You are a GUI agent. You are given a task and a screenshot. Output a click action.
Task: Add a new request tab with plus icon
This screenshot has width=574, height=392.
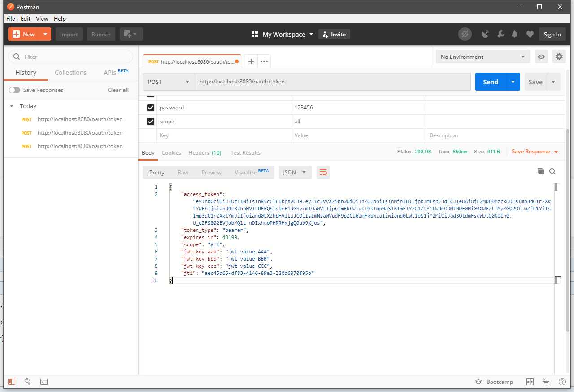pyautogui.click(x=251, y=61)
